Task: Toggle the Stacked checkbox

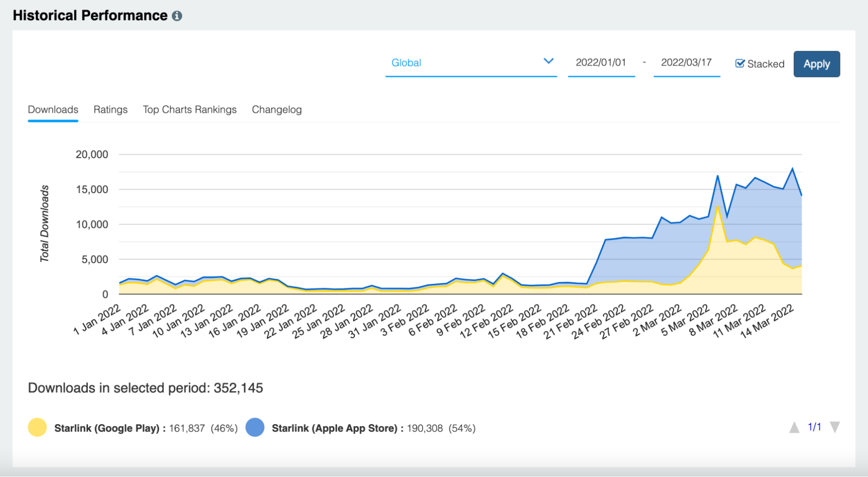Action: click(x=740, y=64)
